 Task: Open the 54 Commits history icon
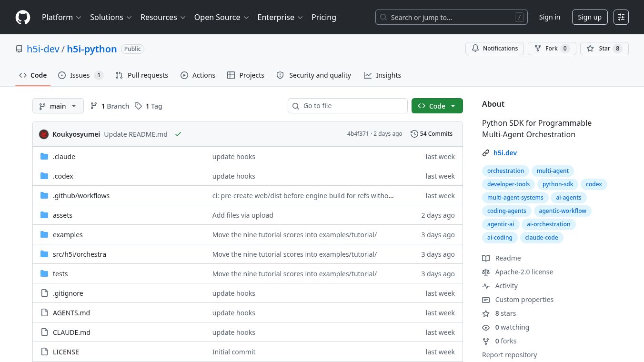(414, 134)
